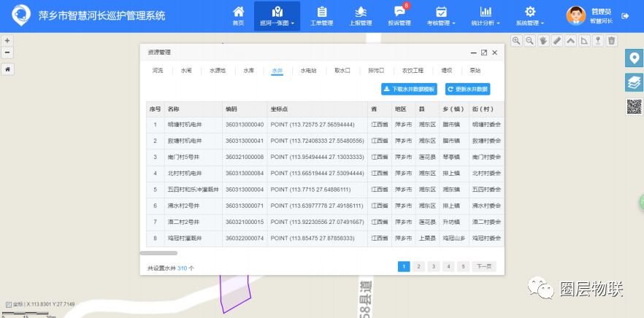Go to page 2 of well list
644x318 pixels.
(418, 267)
